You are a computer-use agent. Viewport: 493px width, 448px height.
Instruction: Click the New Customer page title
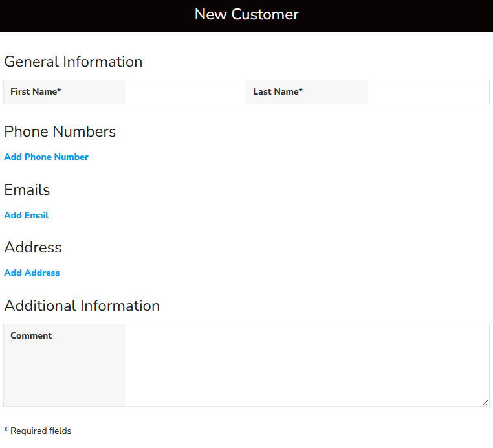[246, 14]
